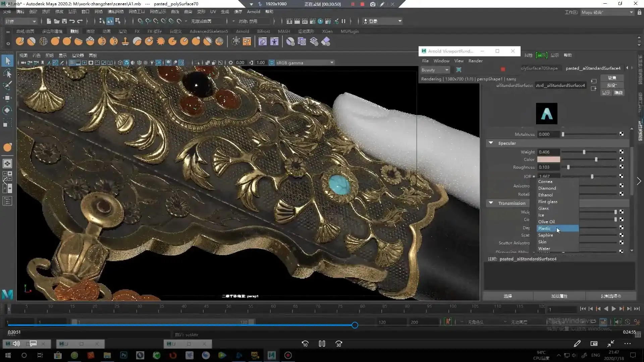Click the Play forwards button in timeline
This screenshot has width=644, height=362.
click(x=613, y=309)
